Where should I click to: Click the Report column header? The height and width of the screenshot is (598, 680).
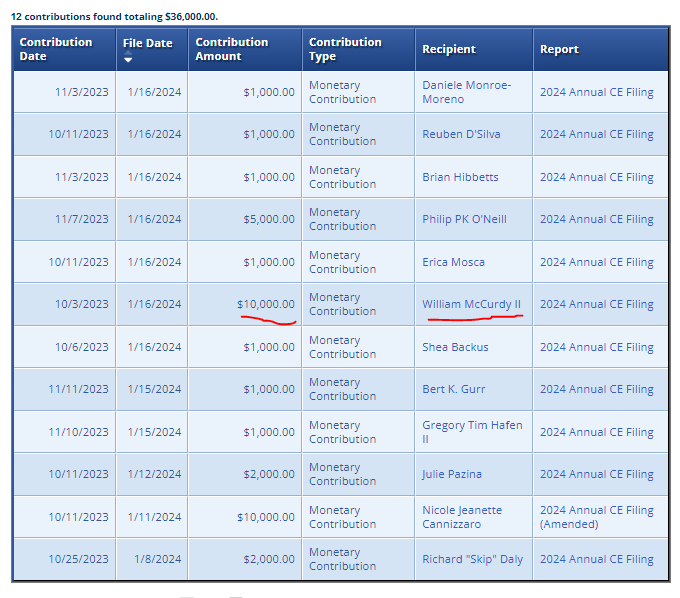click(x=559, y=49)
